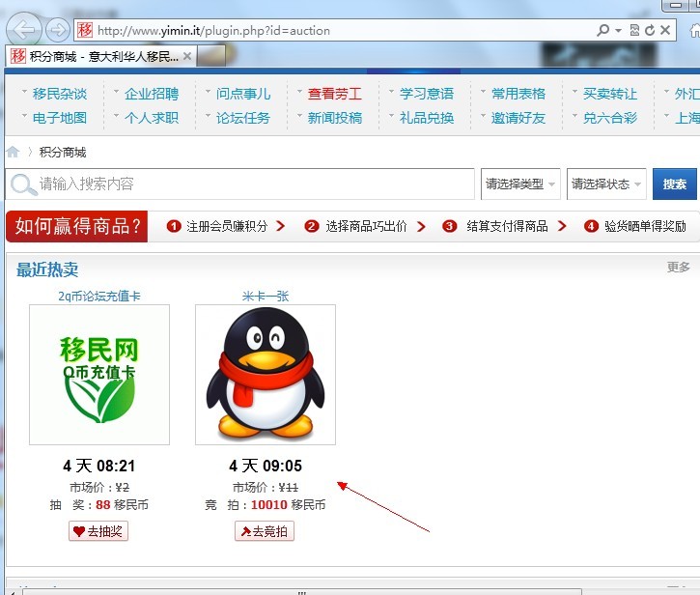Image resolution: width=700 pixels, height=595 pixels.
Task: Open the 礼品兑换 menu item
Action: pos(427,118)
